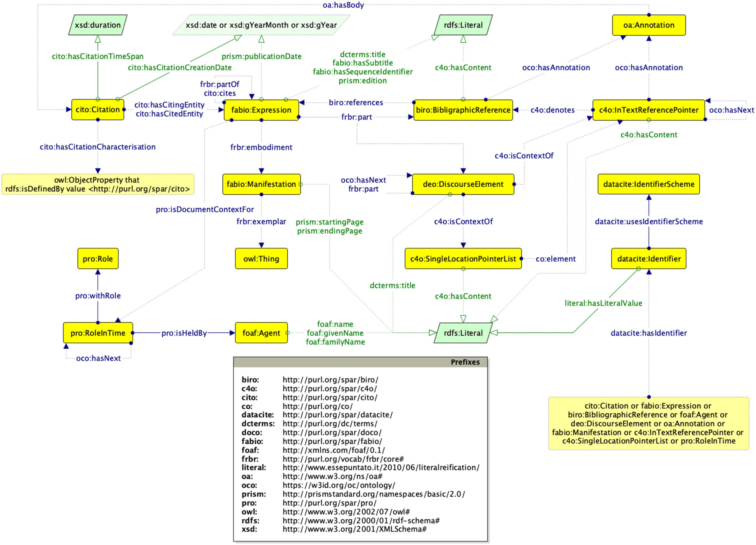Click the cito:Citation class node
Viewport: 756px width, 545px height.
[98, 110]
